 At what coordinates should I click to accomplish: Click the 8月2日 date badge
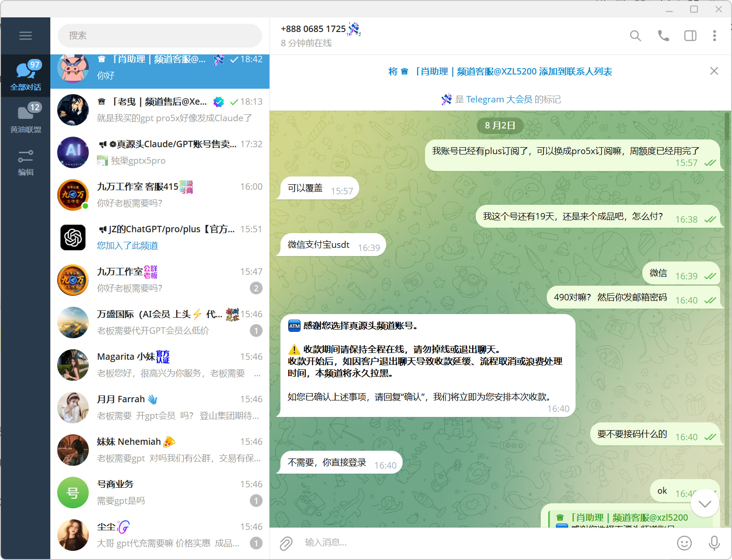click(x=500, y=125)
